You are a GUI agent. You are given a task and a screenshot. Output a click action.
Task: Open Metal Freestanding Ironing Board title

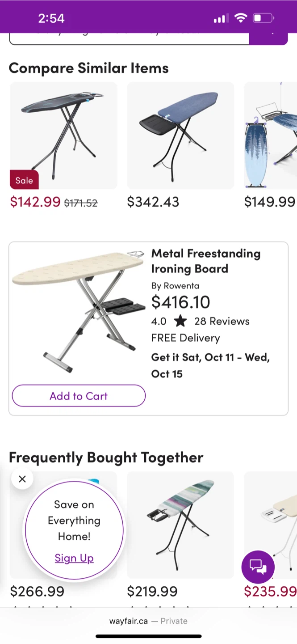coord(205,261)
